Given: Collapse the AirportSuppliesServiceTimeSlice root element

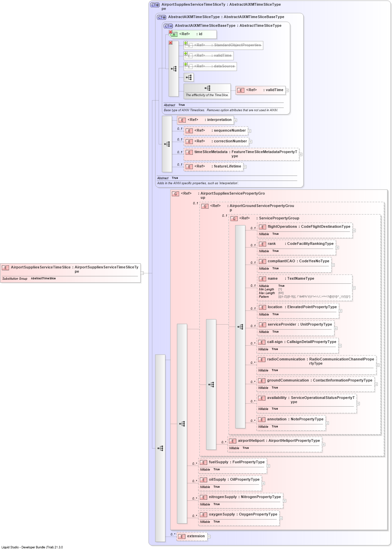Looking at the screenshot, I should 142,273.
